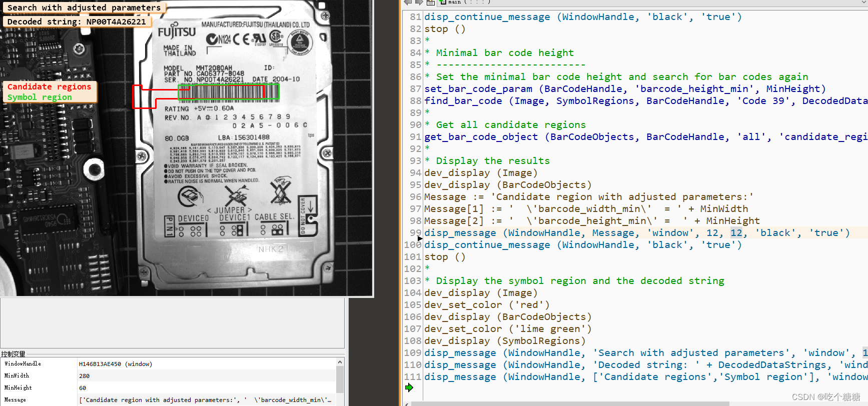The height and width of the screenshot is (406, 868).
Task: Click line 99 disp_message call
Action: (x=637, y=233)
